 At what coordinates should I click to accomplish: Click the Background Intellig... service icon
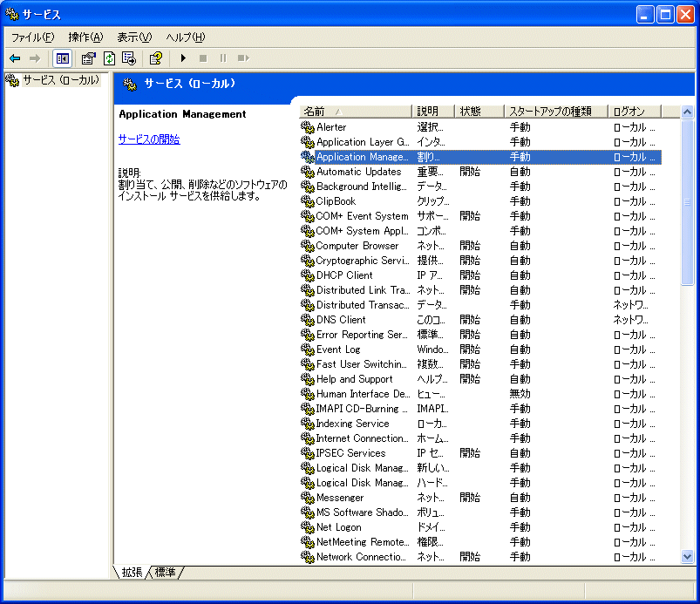(x=308, y=187)
